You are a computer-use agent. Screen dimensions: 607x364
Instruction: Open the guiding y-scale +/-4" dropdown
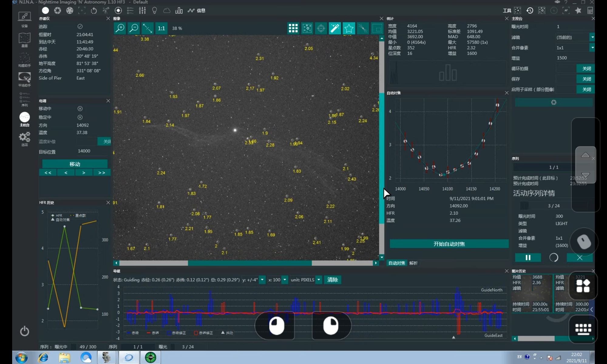262,280
